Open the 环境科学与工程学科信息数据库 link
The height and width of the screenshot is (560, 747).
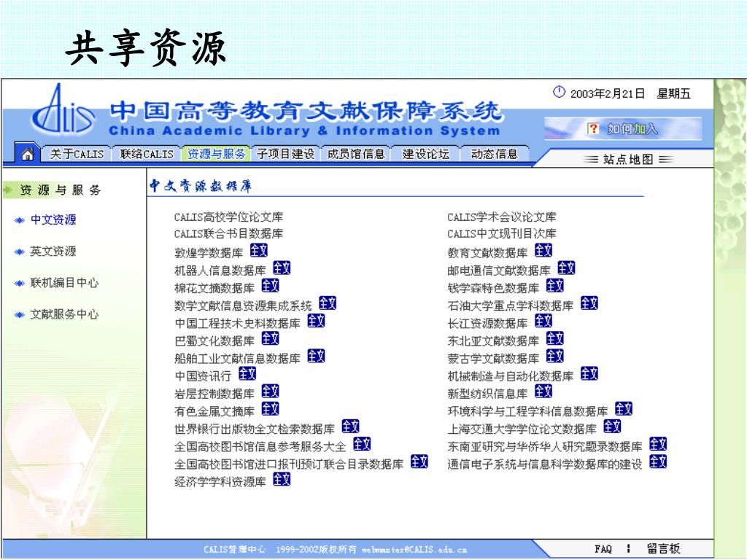(x=528, y=411)
